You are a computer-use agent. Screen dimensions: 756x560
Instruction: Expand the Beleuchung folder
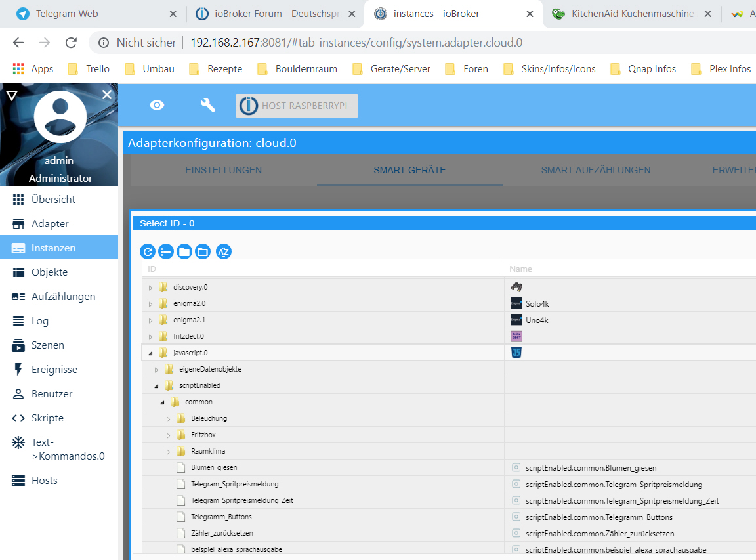tap(168, 419)
